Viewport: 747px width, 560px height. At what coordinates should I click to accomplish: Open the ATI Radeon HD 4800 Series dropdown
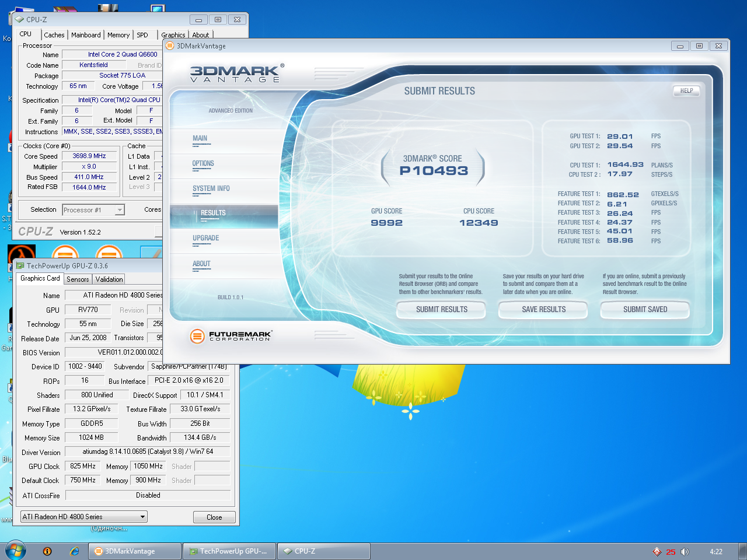click(x=84, y=517)
